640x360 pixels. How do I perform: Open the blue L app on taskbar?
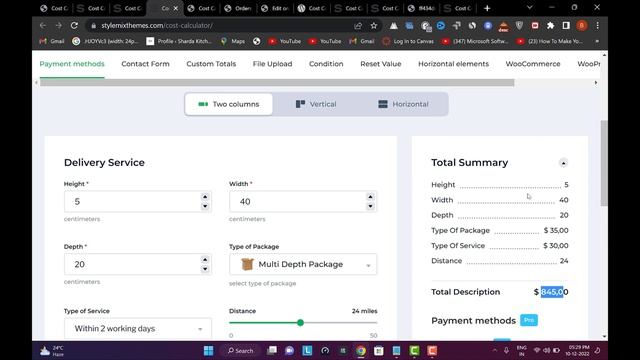pyautogui.click(x=307, y=351)
